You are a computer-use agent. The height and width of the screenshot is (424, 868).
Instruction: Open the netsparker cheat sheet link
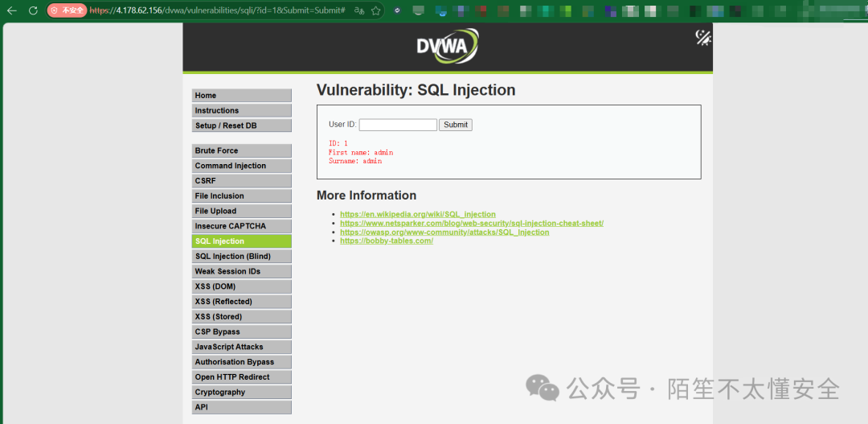[472, 223]
